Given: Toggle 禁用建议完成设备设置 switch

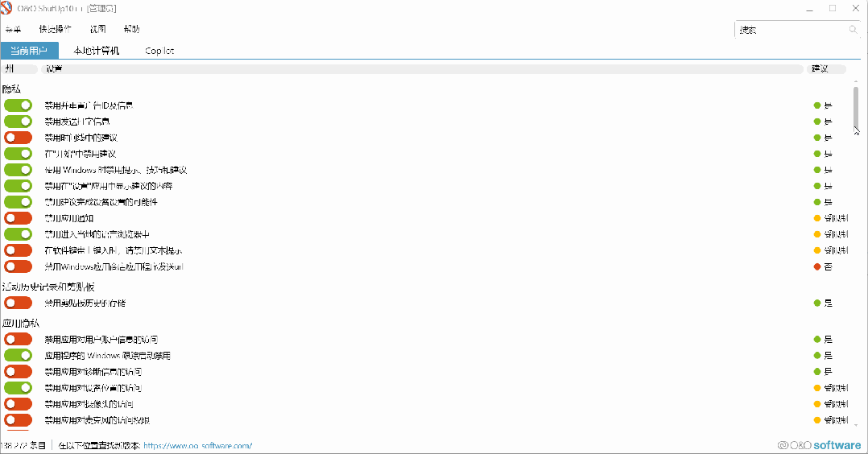Looking at the screenshot, I should click(19, 201).
